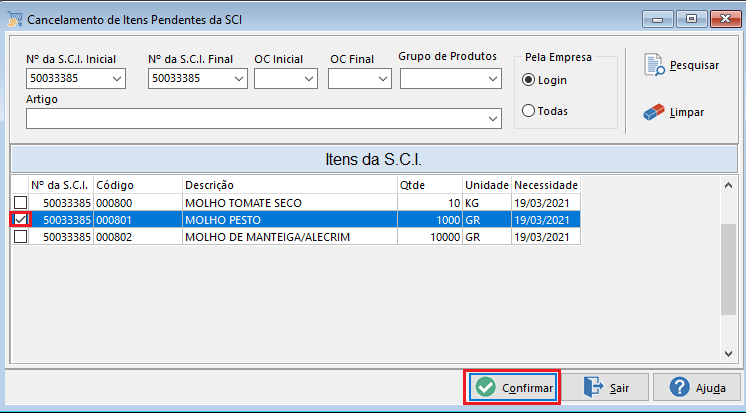Select the Login radio option
746x414 pixels.
528,80
